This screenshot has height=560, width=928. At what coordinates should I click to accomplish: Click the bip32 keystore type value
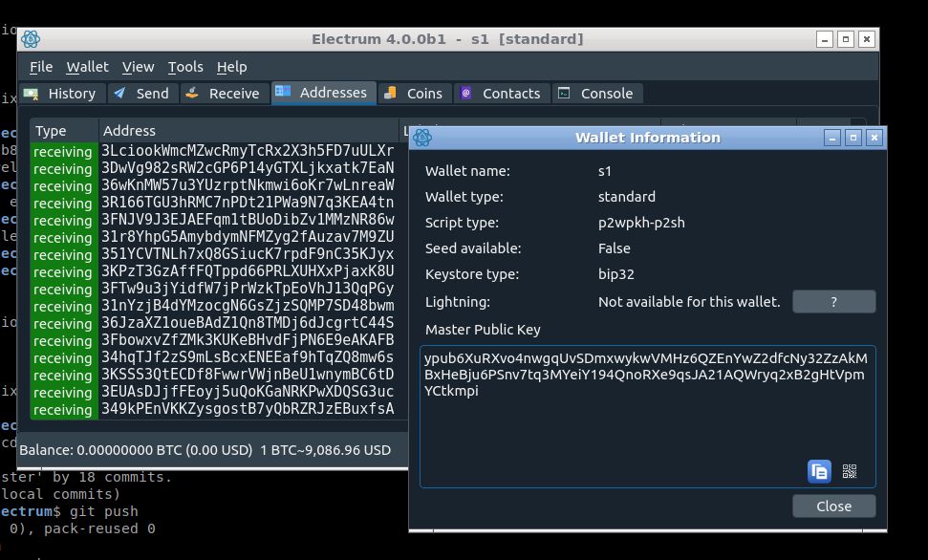click(616, 274)
